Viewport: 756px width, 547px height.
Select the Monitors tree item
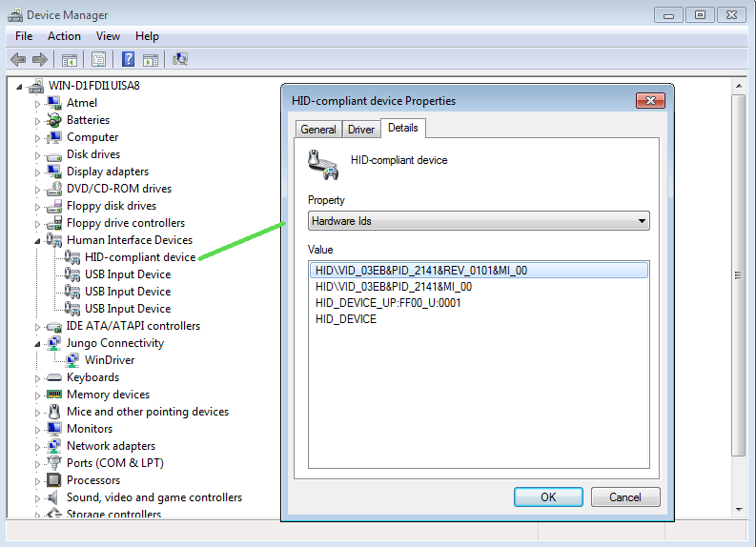[x=90, y=429]
